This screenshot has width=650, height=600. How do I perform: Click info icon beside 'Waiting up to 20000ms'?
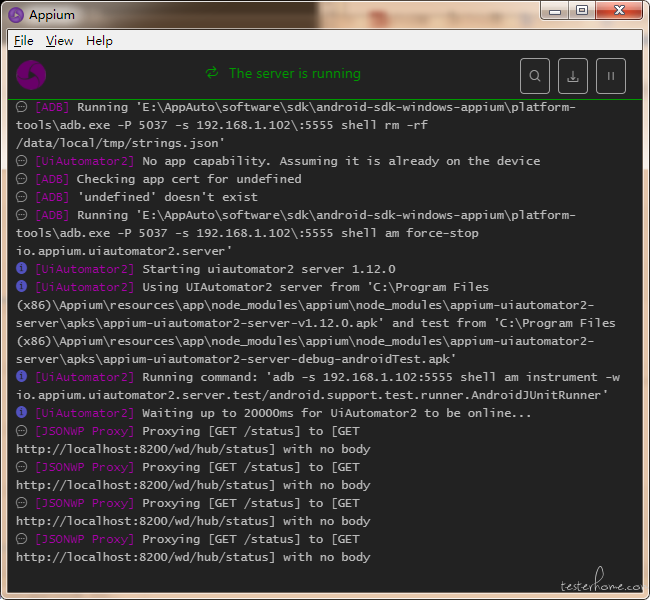(x=21, y=412)
